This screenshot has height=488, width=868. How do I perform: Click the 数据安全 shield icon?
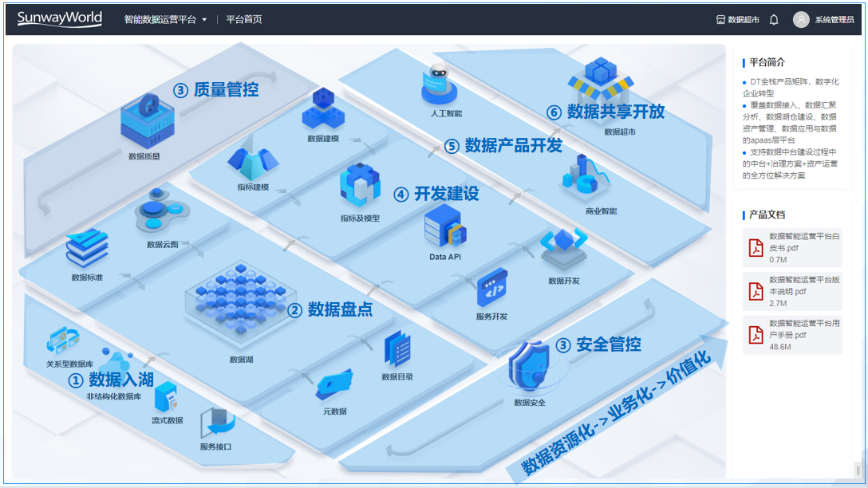click(x=530, y=365)
